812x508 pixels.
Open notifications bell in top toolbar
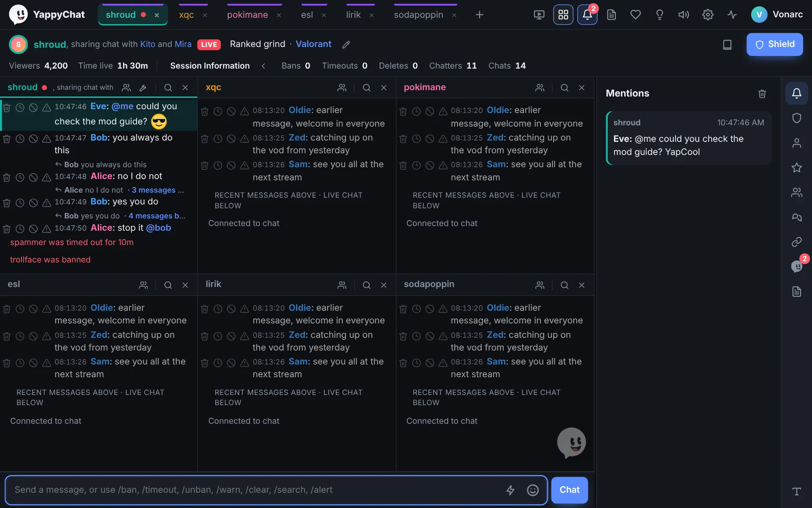[x=587, y=15]
